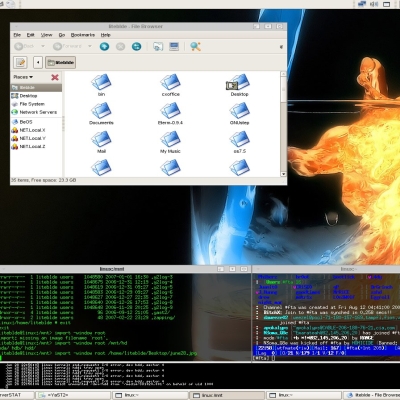Viewport: 400px width, 400px height.
Task: Click the window tray icon in the top panel
Action: click(387, 4)
